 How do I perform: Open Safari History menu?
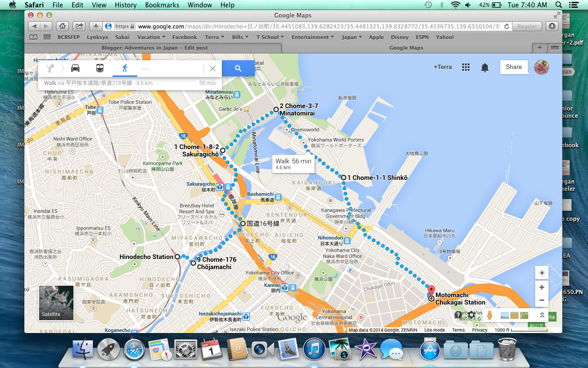pyautogui.click(x=125, y=5)
